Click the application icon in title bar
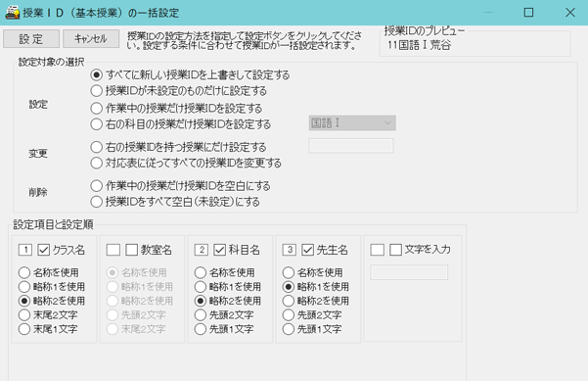Viewport: 588px width, 381px height. coord(13,13)
